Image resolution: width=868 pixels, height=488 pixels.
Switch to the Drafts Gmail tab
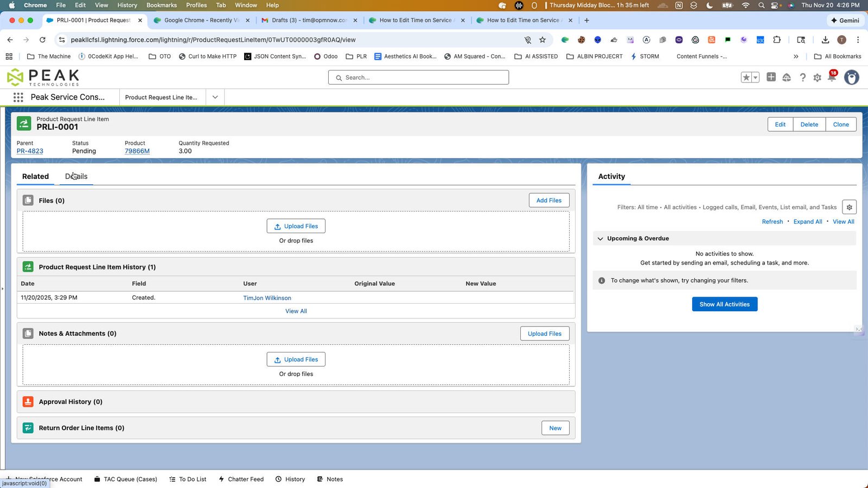point(309,20)
